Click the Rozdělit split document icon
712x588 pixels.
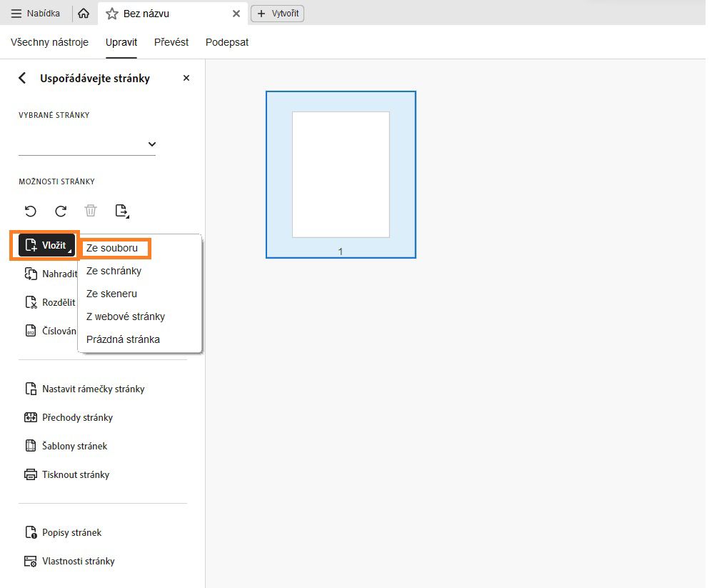pos(31,303)
